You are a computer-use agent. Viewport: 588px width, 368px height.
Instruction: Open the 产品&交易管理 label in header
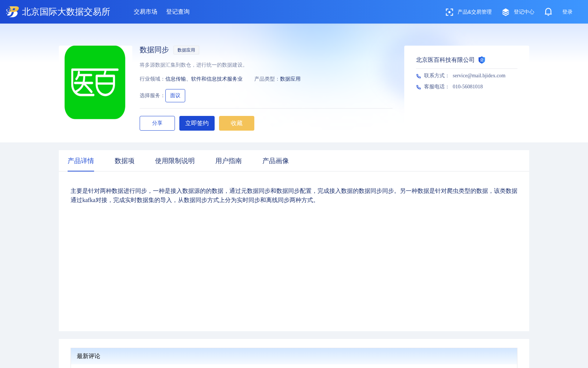tap(474, 12)
